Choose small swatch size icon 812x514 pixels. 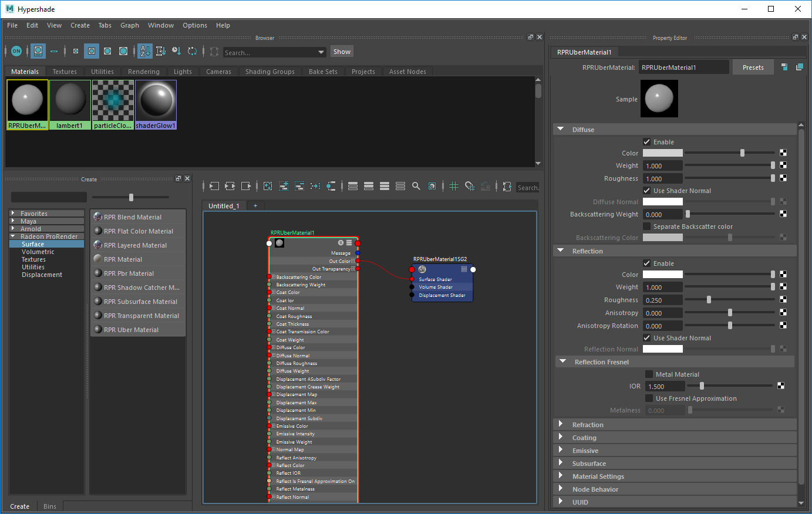pyautogui.click(x=76, y=51)
